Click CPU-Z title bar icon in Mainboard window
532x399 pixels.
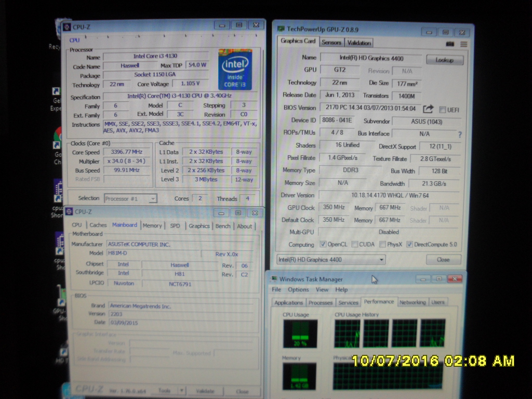tap(69, 212)
